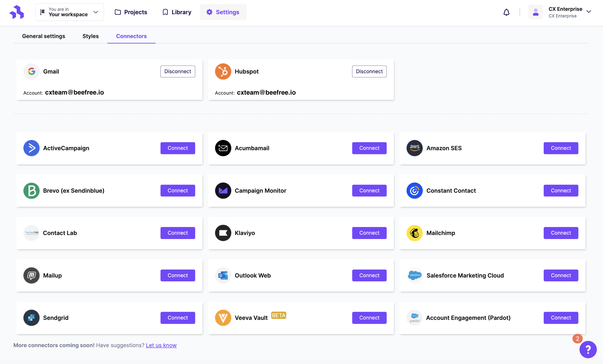Click the Gmail account email cxteam@beefree.io
This screenshot has width=603, height=364.
point(75,93)
